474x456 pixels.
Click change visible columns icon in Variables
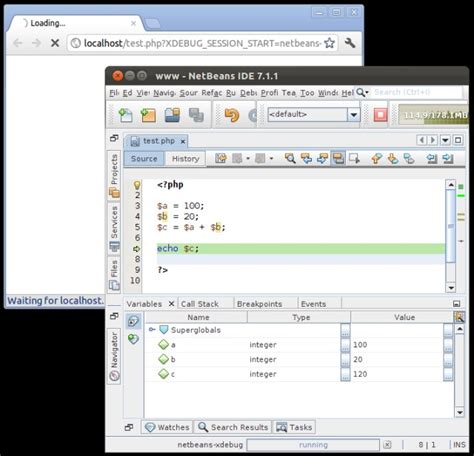pos(459,317)
